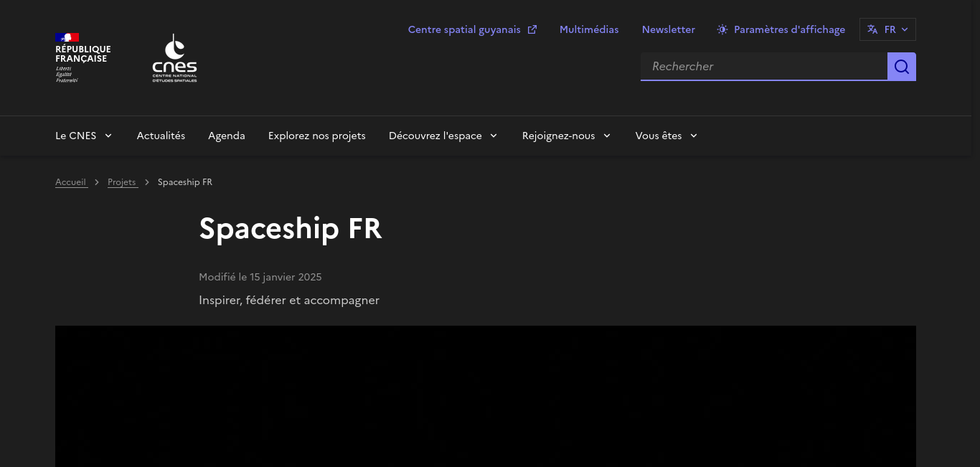The height and width of the screenshot is (467, 980).
Task: Open the FR language dropdown
Action: pos(887,29)
